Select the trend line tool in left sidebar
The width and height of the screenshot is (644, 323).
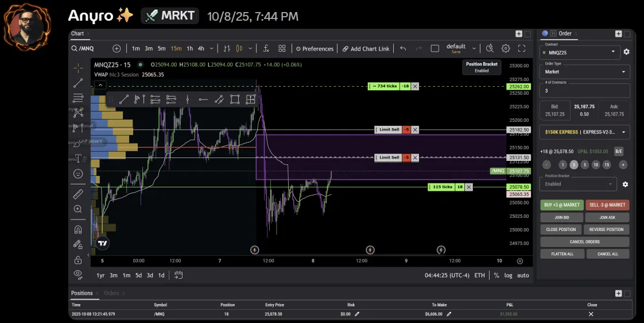(x=78, y=83)
